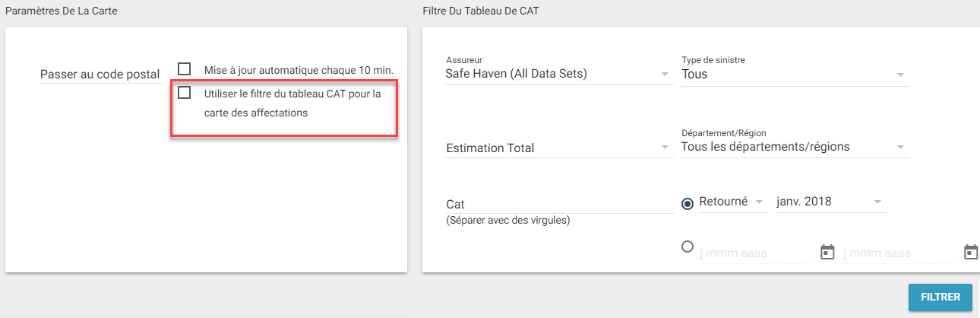Click the second j mmm aaaa date field
This screenshot has height=318, width=980.
(x=899, y=253)
